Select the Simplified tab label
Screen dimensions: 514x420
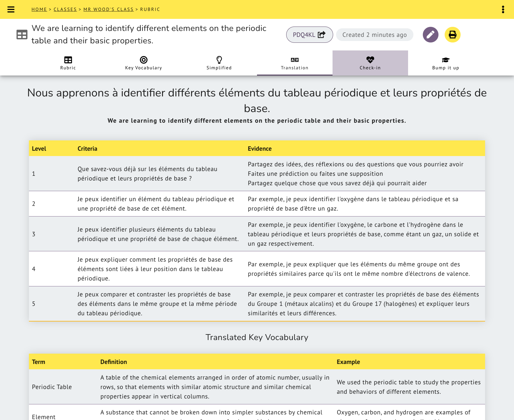tap(219, 68)
